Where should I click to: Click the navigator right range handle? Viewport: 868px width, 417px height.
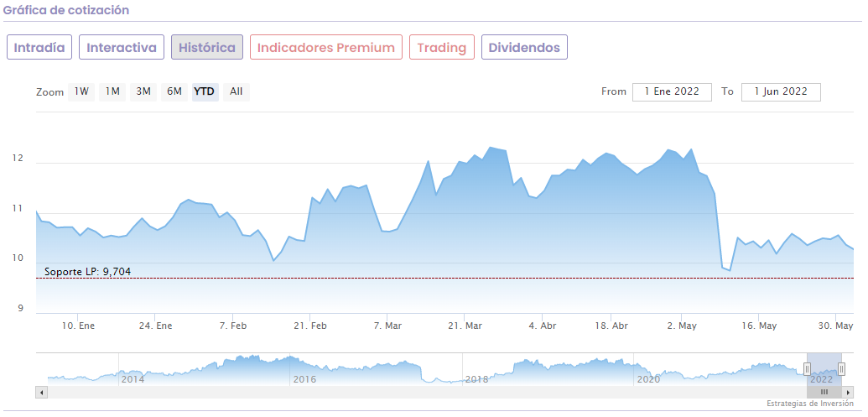[x=841, y=368]
